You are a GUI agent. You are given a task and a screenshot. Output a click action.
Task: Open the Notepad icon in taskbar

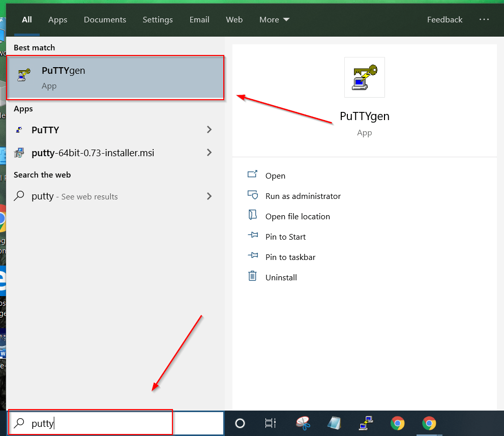(x=334, y=423)
